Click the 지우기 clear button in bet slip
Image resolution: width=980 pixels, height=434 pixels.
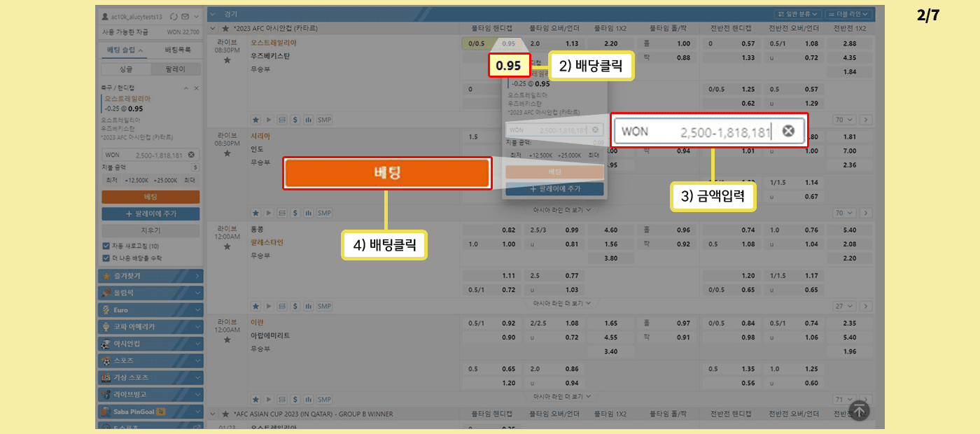pyautogui.click(x=150, y=230)
